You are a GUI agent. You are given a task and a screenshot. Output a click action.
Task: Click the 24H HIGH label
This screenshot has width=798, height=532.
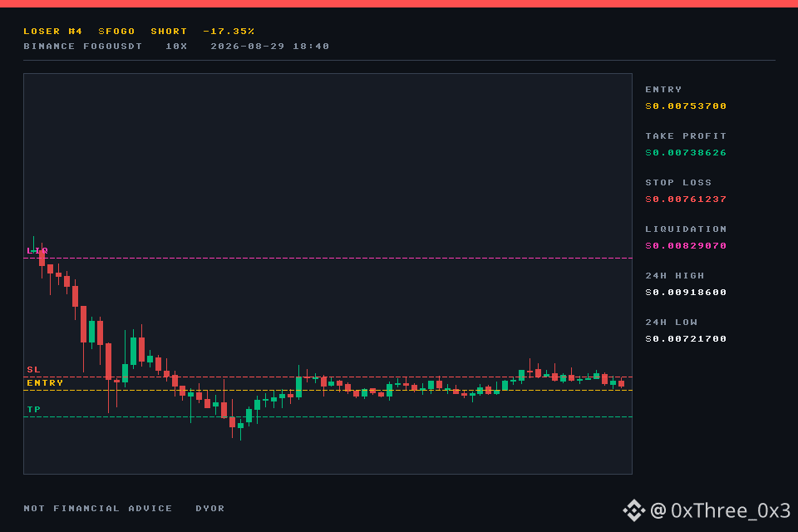click(675, 276)
